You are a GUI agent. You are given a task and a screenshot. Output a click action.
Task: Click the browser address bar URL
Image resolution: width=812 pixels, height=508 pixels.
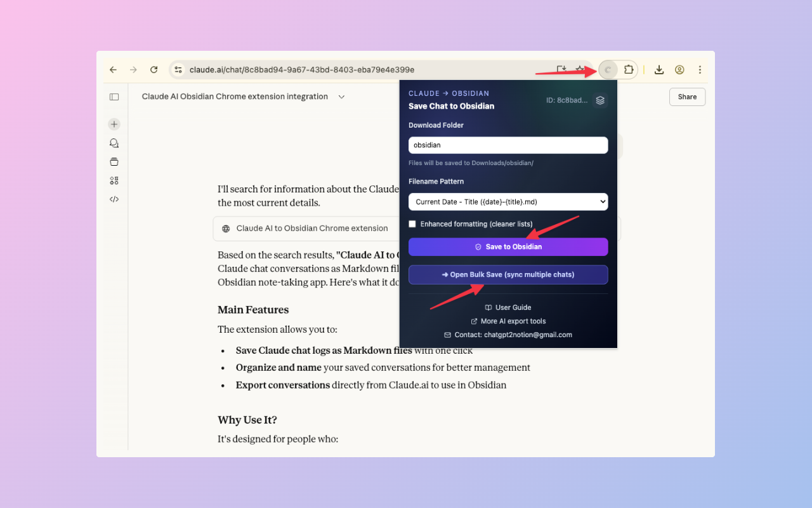coord(302,70)
